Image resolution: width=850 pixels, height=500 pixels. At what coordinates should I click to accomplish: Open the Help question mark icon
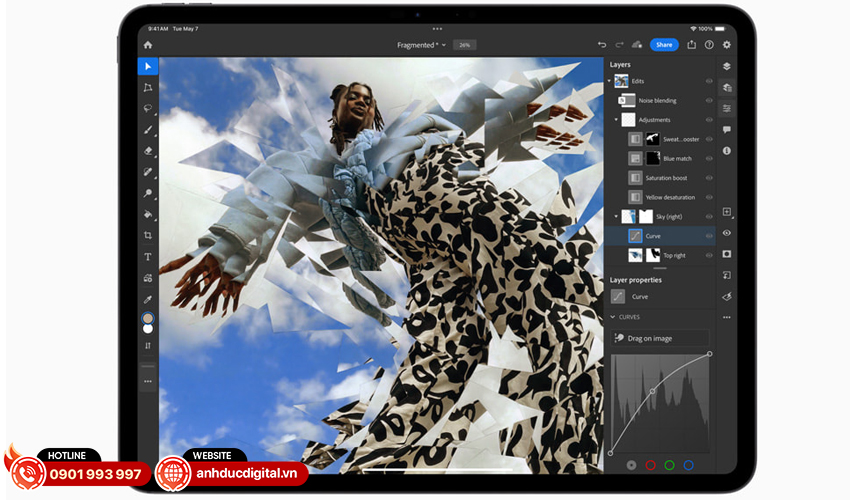pos(709,45)
